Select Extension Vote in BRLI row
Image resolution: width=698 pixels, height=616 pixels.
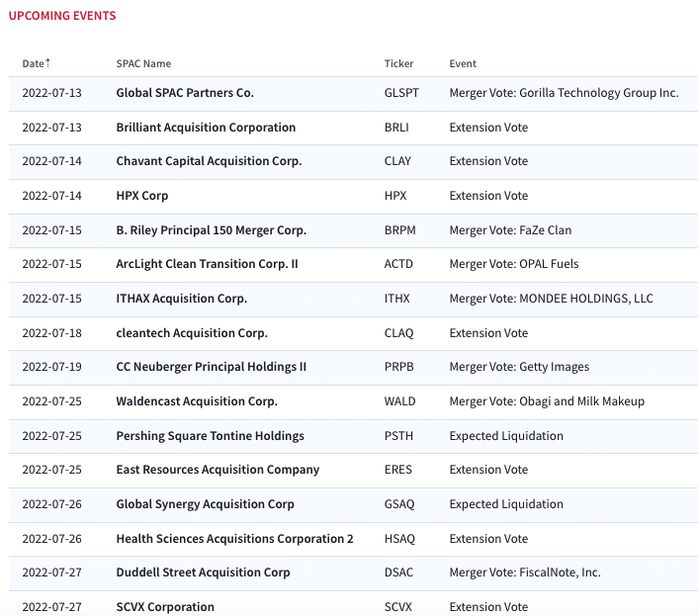(488, 128)
